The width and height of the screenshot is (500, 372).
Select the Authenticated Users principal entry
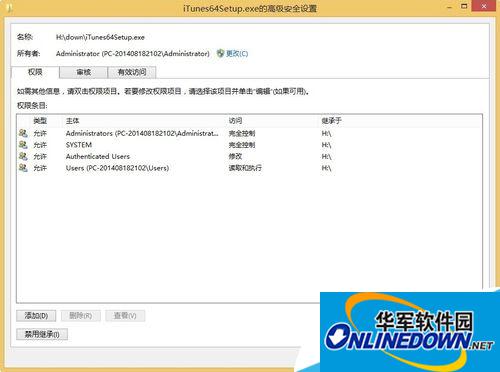pos(98,156)
